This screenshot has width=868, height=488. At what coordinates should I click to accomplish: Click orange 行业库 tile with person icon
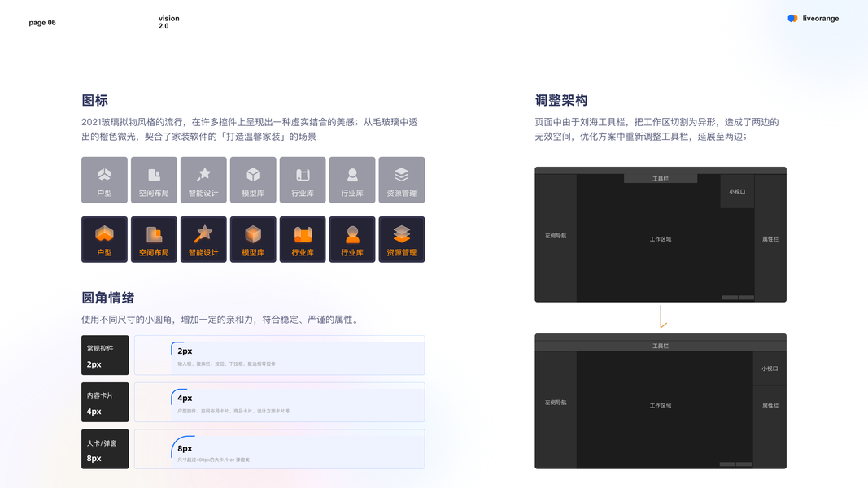pos(352,239)
